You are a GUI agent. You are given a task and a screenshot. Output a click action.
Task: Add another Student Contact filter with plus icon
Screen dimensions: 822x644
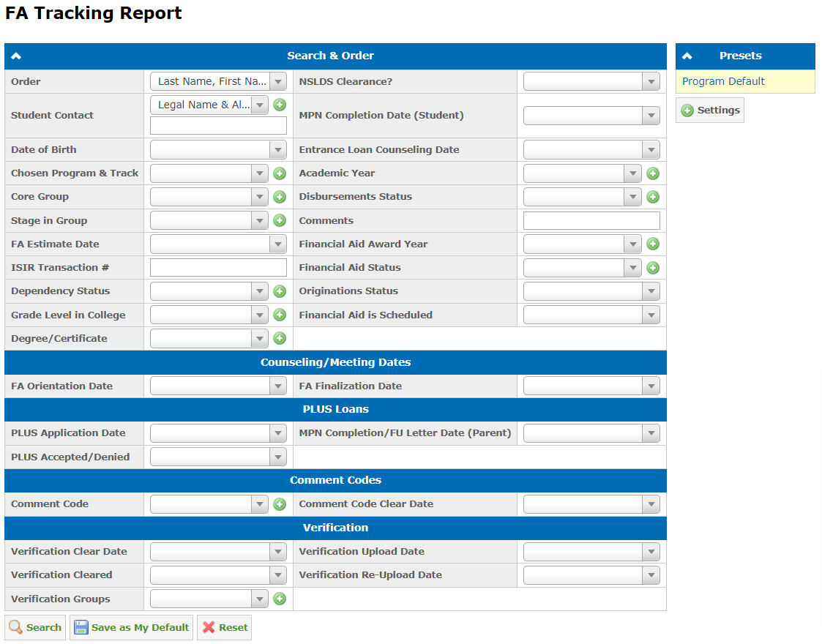pyautogui.click(x=280, y=105)
